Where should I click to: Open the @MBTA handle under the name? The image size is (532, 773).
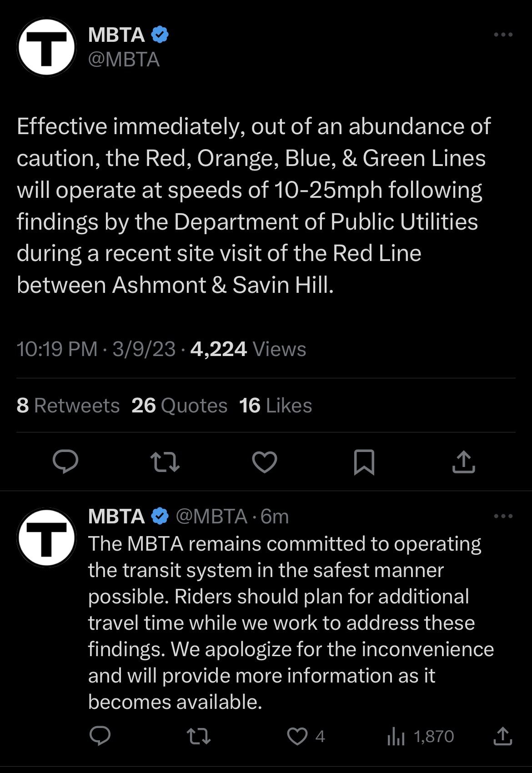(124, 60)
